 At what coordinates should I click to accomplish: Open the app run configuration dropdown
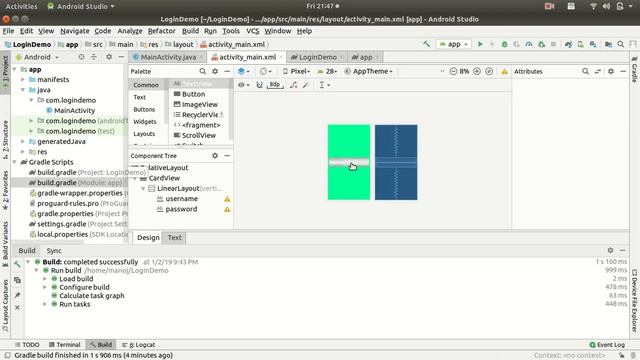(x=453, y=44)
